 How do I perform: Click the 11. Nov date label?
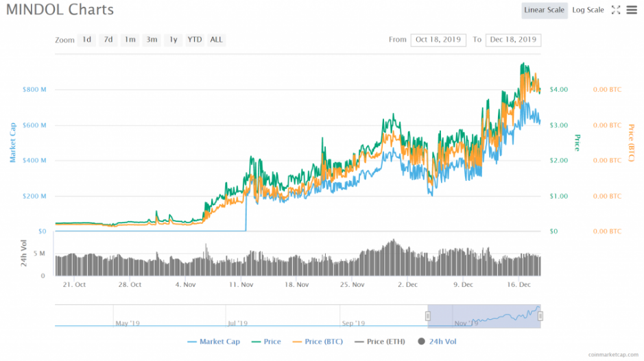[241, 284]
